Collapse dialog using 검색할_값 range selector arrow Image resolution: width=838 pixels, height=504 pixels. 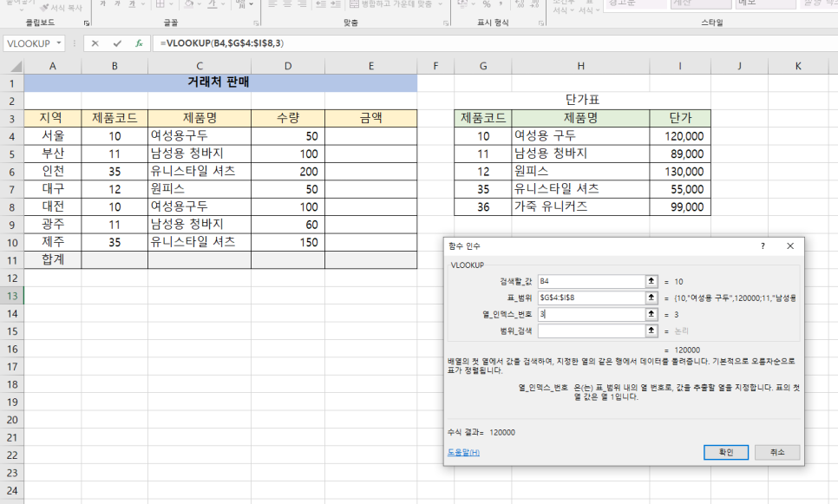point(651,281)
